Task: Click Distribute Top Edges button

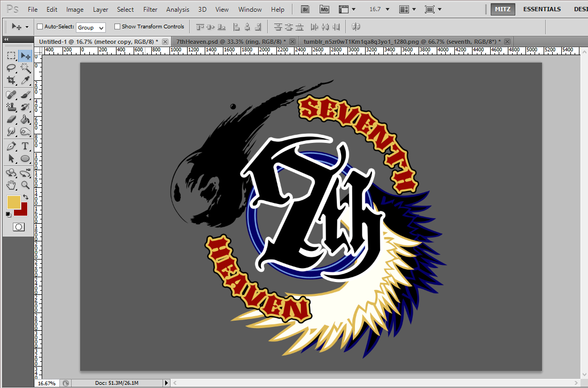Action: (277, 27)
